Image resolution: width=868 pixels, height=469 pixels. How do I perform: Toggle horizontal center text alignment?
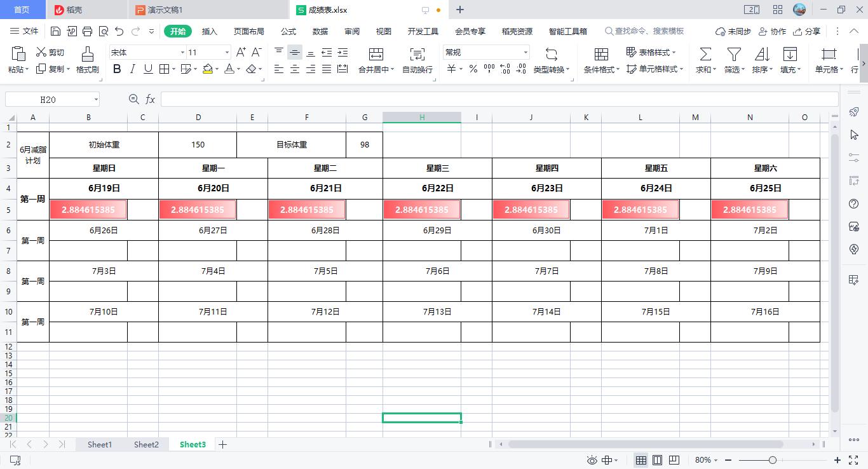click(x=295, y=69)
